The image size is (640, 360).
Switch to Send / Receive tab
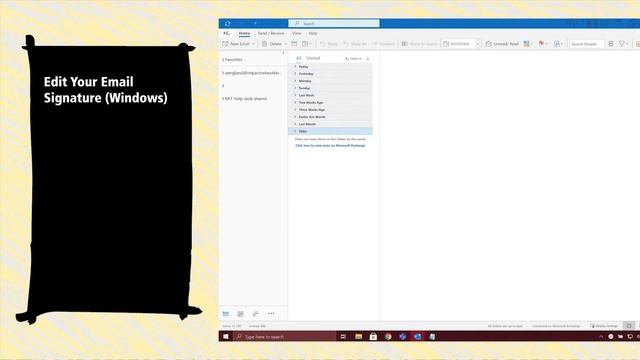271,33
